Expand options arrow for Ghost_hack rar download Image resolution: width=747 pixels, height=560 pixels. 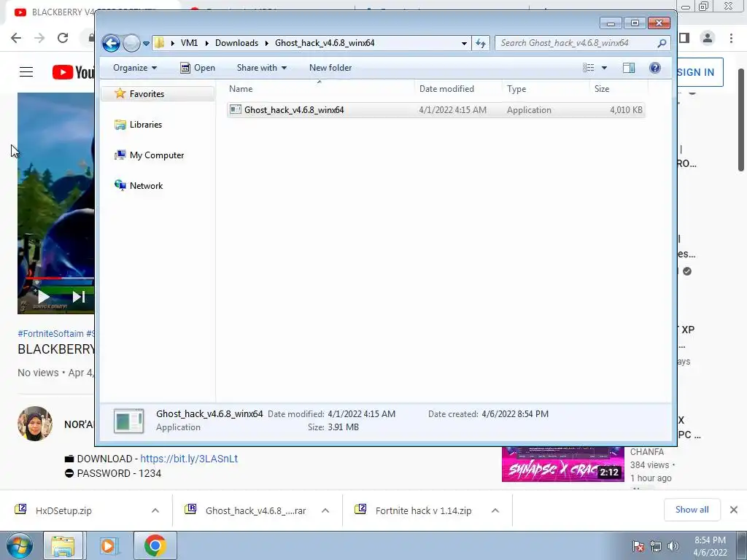point(325,510)
